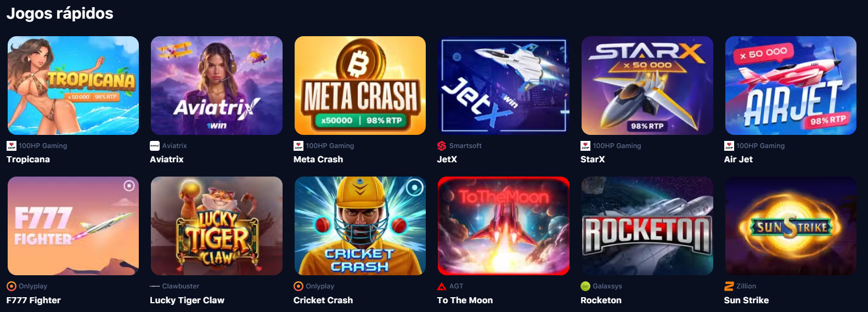The image size is (868, 312).
Task: Click the Onlyplay icon under Cricket Crash
Action: click(x=298, y=286)
